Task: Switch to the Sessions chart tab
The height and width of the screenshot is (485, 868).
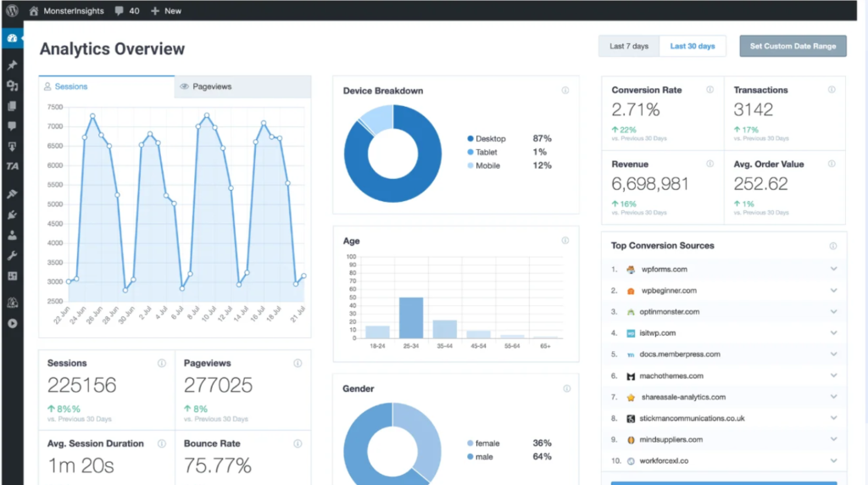Action: coord(106,86)
